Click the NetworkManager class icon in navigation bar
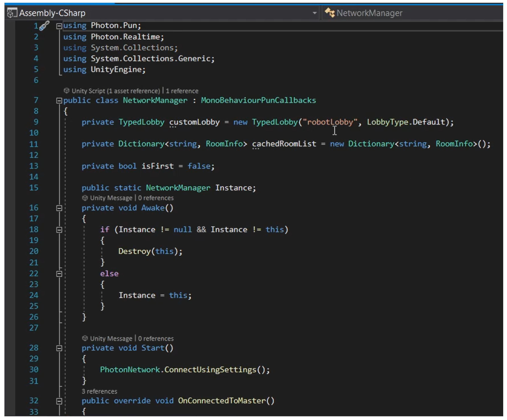Screen dimensions: 507x420 [x=329, y=12]
